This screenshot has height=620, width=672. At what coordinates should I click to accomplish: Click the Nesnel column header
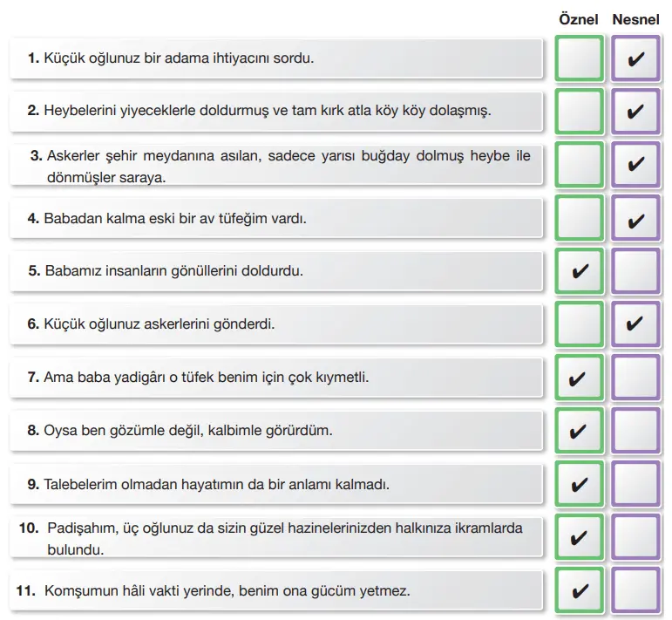[x=635, y=18]
